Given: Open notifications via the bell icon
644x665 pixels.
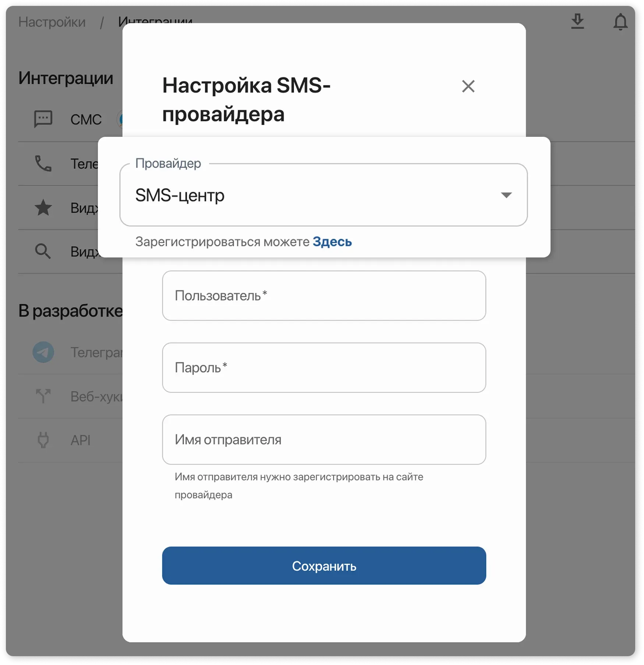Looking at the screenshot, I should tap(621, 22).
